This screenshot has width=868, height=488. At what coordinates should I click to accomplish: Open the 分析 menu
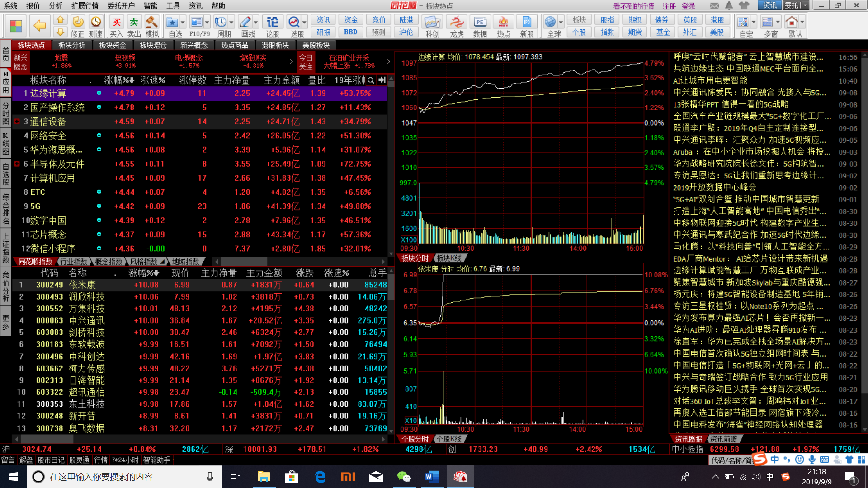(56, 6)
